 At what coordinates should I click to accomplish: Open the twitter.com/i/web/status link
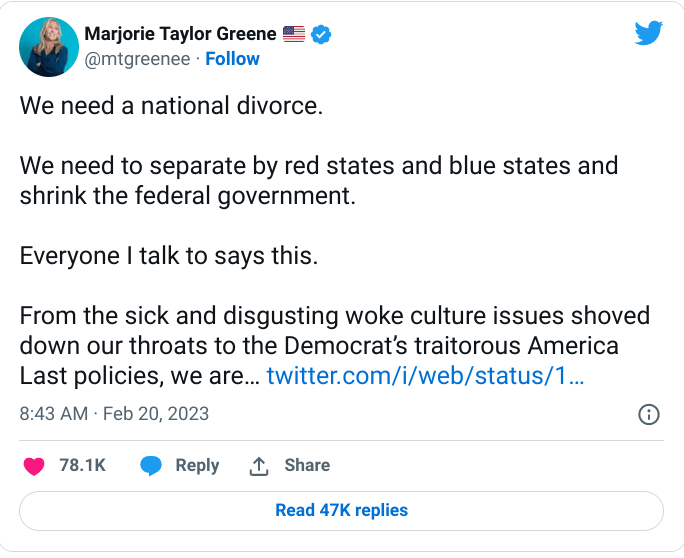pyautogui.click(x=425, y=377)
